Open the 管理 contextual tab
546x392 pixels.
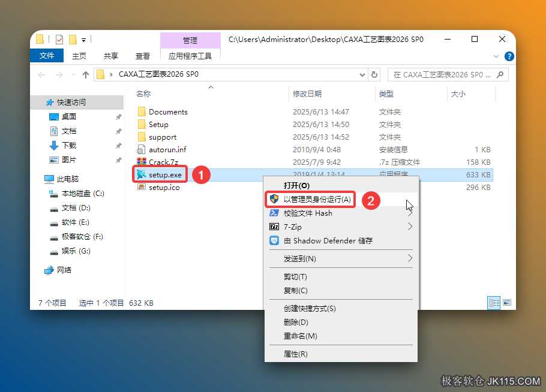click(190, 40)
